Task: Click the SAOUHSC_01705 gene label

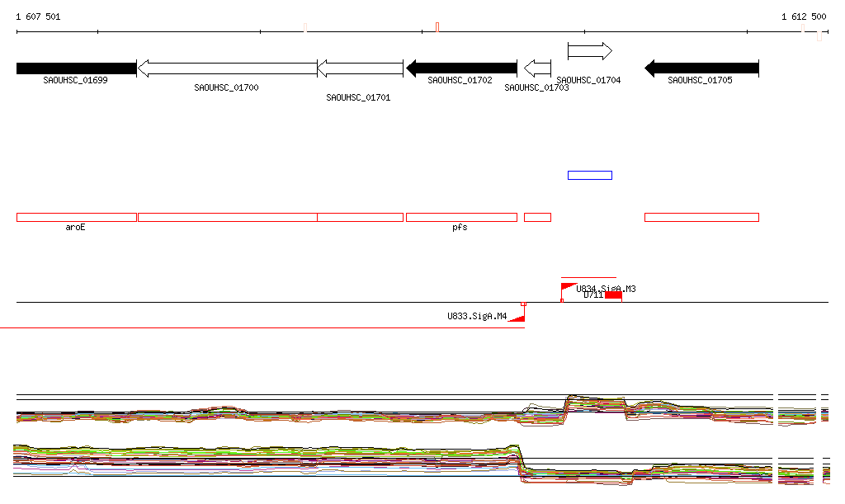Action: tap(700, 80)
